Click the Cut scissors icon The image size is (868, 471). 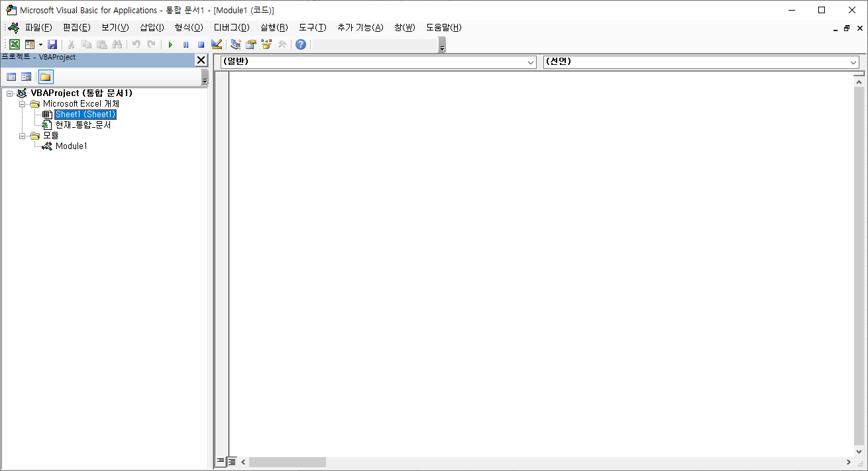[71, 44]
